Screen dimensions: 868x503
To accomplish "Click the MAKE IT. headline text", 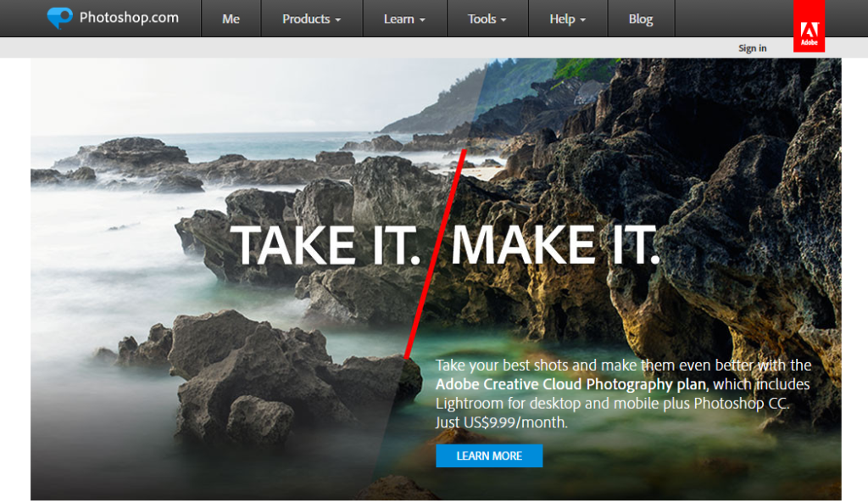I will 555,245.
